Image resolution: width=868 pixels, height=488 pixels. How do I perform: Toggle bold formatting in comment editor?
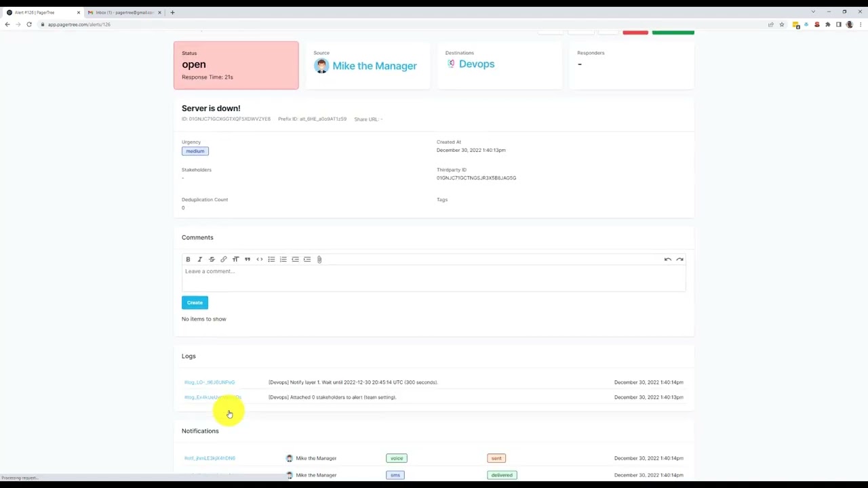pos(188,259)
